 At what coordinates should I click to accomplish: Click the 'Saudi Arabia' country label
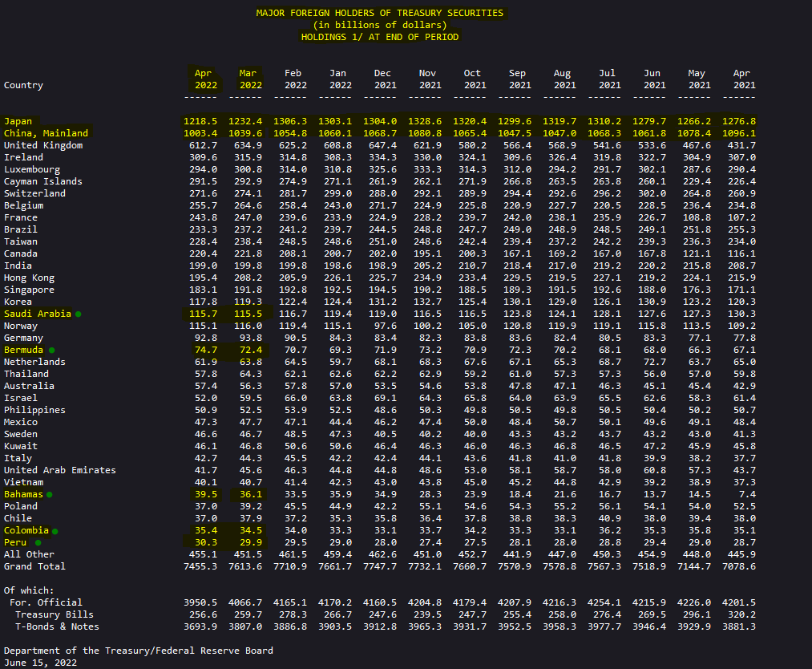pyautogui.click(x=38, y=314)
